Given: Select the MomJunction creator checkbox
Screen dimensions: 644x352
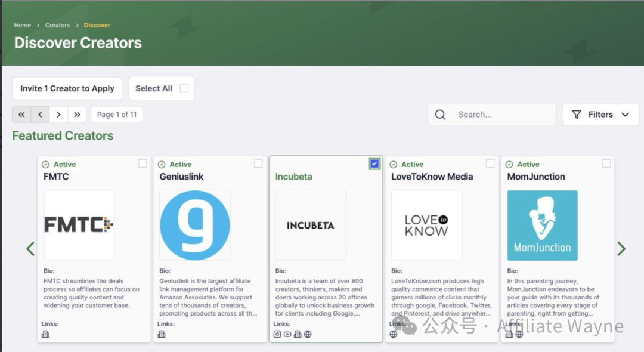Looking at the screenshot, I should (606, 163).
